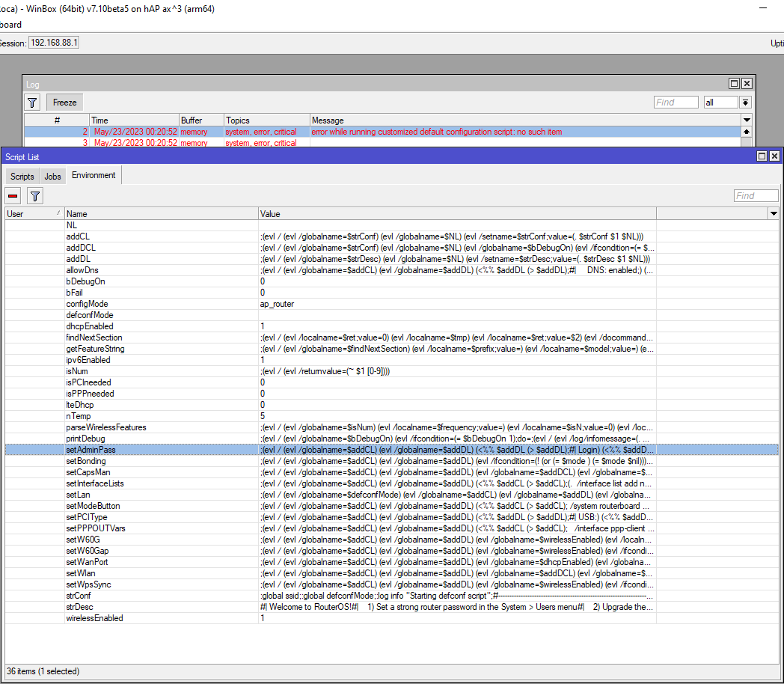Viewport: 784px width, 684px height.
Task: Sort by the User column header
Action: point(34,213)
